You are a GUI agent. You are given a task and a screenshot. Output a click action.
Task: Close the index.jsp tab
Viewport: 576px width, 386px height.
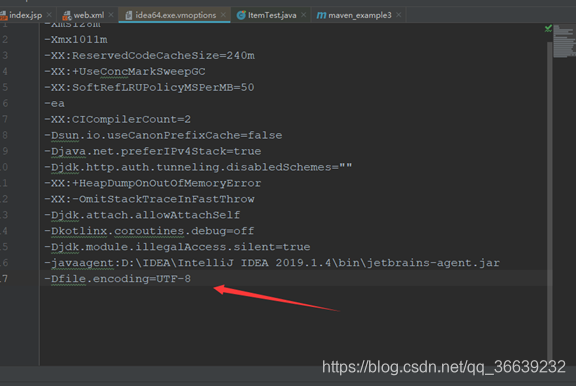click(49, 15)
